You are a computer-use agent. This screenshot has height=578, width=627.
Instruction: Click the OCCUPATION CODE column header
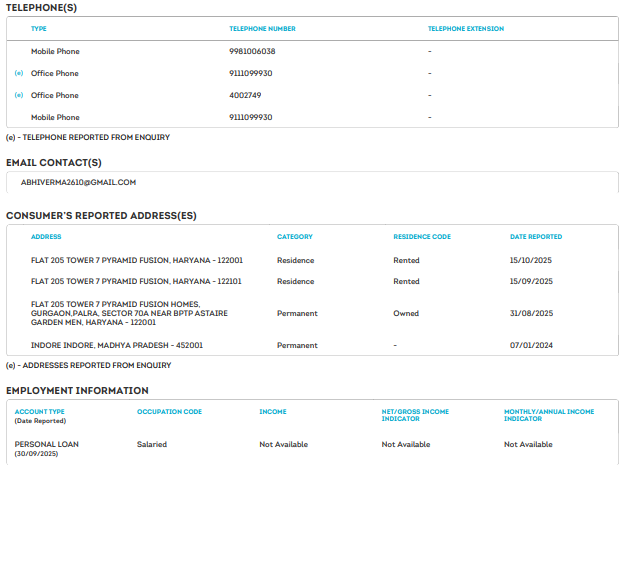(x=169, y=412)
